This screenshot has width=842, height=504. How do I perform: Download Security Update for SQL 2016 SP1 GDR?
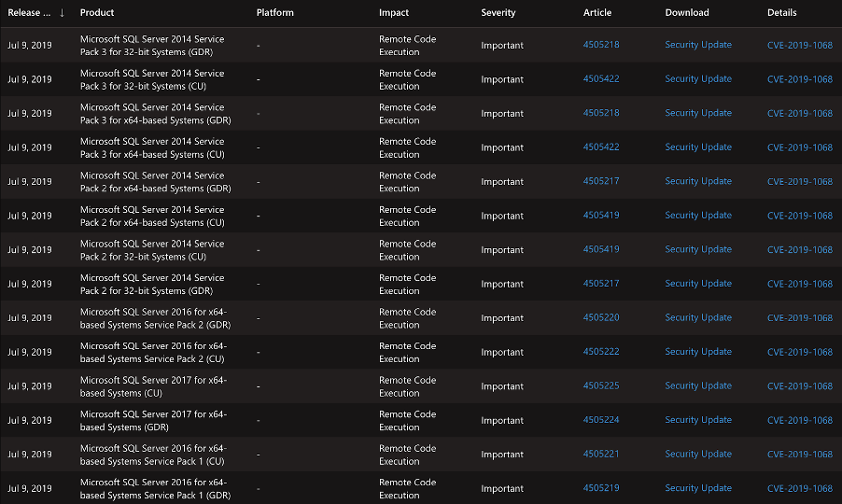[x=698, y=488]
